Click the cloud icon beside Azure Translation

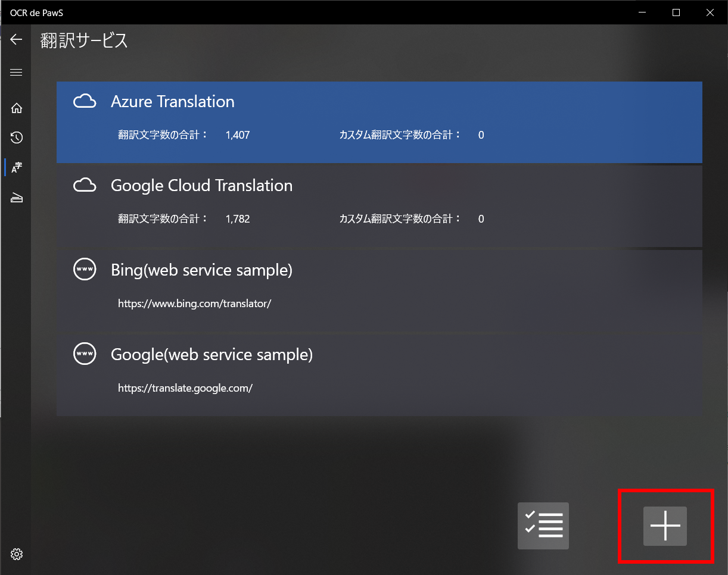pos(85,102)
